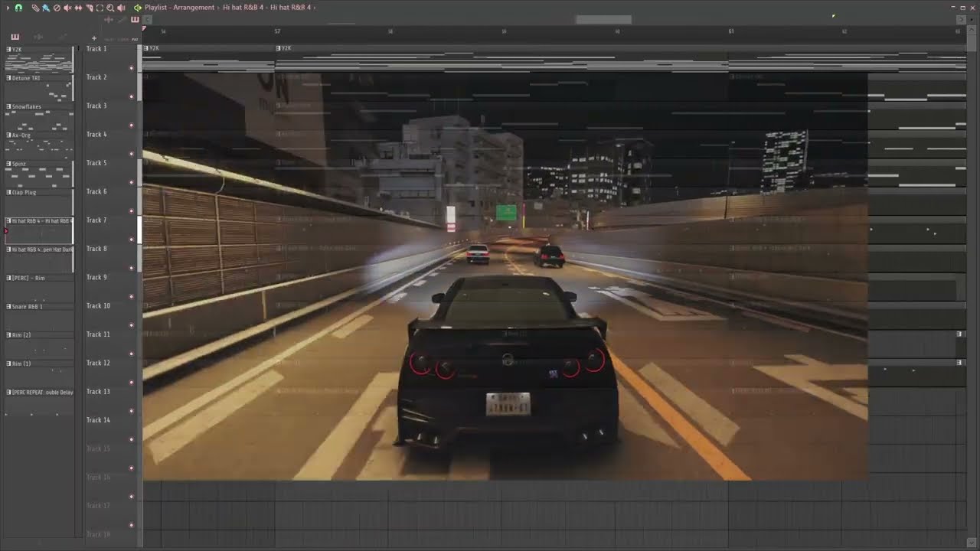Viewport: 980px width, 551px height.
Task: Select the Playback speaker tool
Action: 121,8
